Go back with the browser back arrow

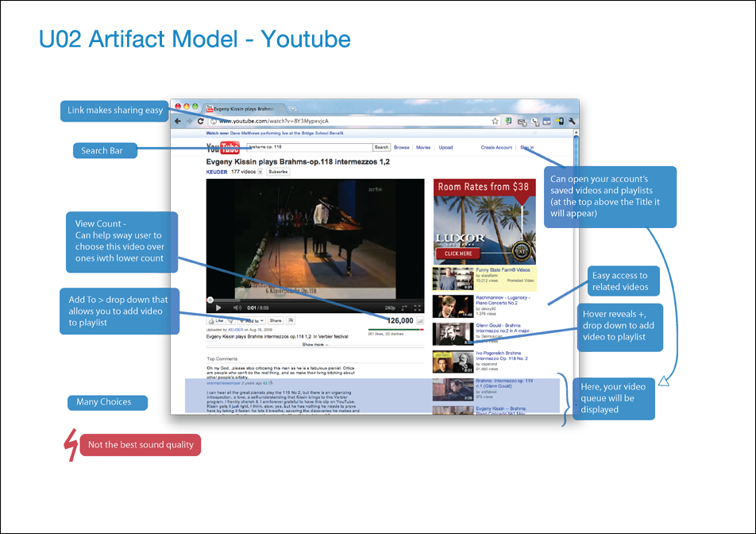pos(178,121)
